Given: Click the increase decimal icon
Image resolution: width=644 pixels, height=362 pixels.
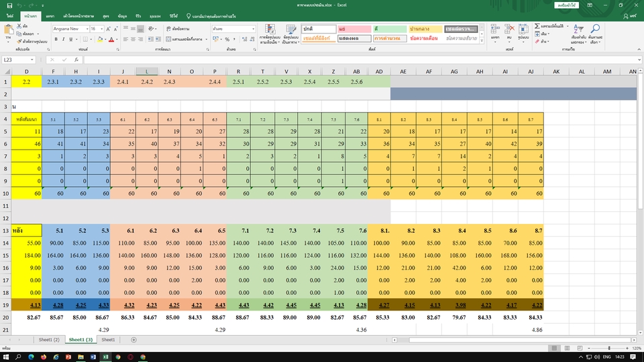Looking at the screenshot, I should click(245, 40).
